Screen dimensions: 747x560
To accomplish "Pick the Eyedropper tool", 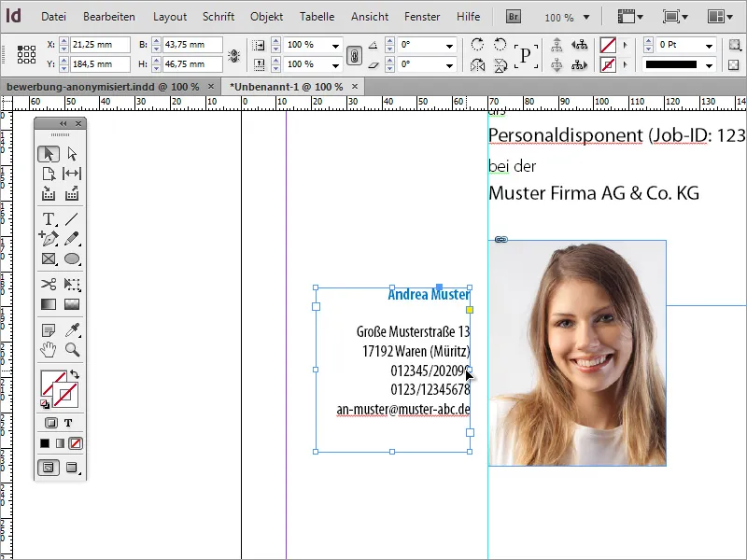I will point(72,330).
